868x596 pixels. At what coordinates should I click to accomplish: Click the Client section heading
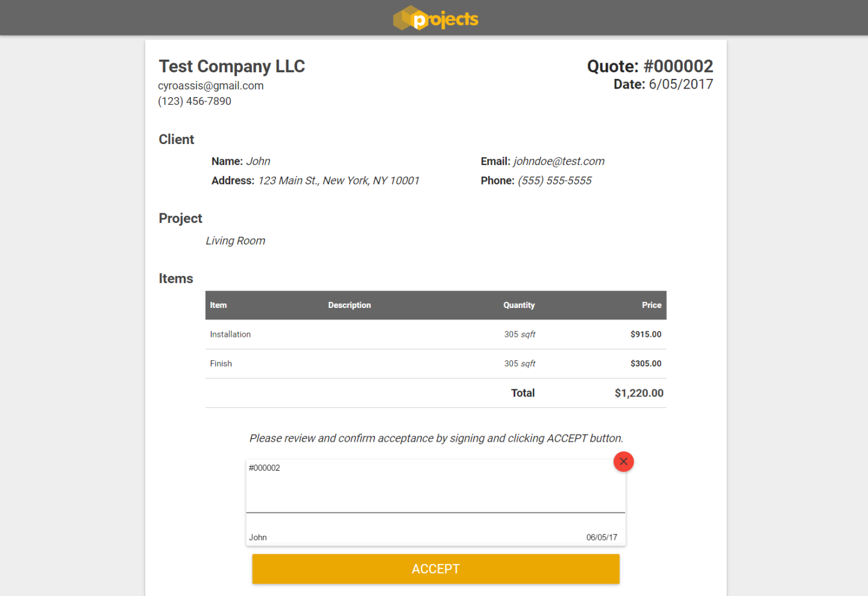tap(177, 139)
